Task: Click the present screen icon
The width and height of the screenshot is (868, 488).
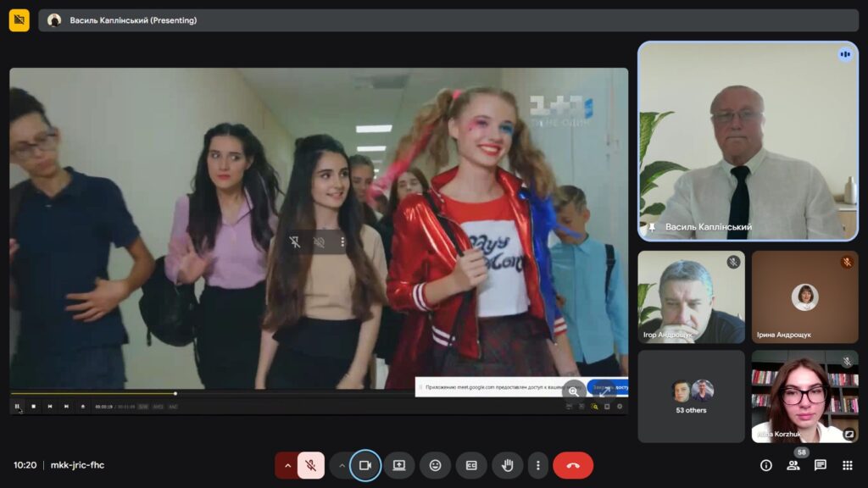Action: click(x=399, y=465)
